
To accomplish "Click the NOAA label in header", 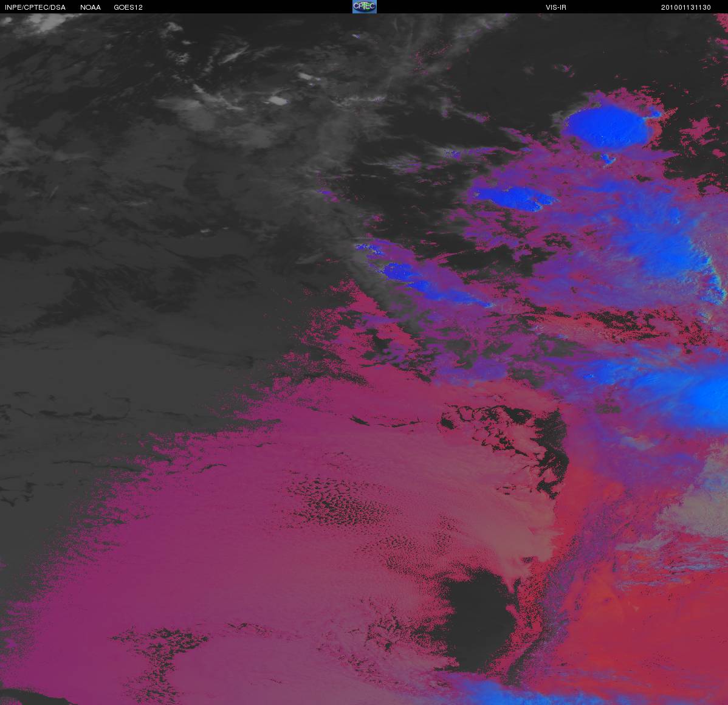I will pyautogui.click(x=91, y=7).
